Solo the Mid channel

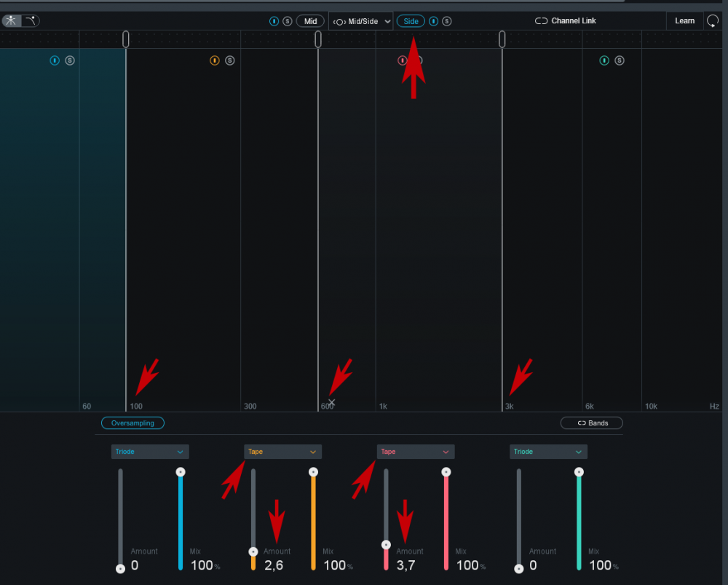click(x=288, y=21)
